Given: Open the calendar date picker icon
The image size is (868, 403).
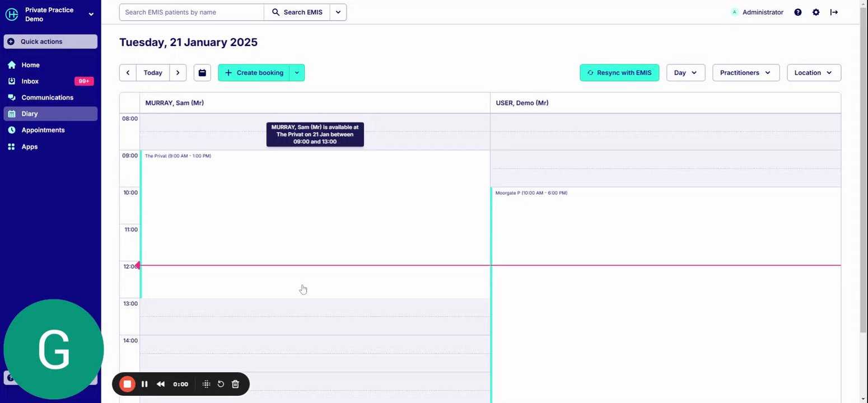Looking at the screenshot, I should tap(202, 73).
